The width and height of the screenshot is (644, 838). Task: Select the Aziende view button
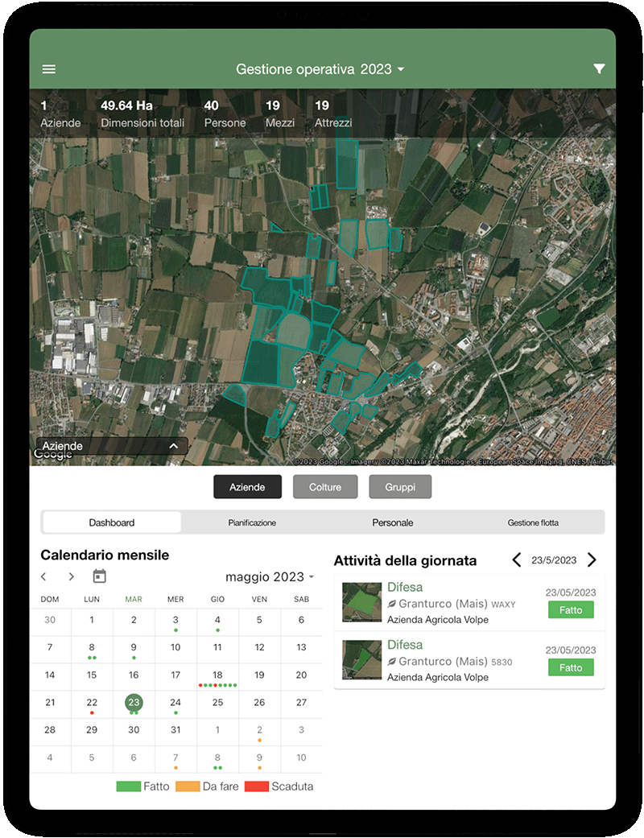[x=247, y=486]
